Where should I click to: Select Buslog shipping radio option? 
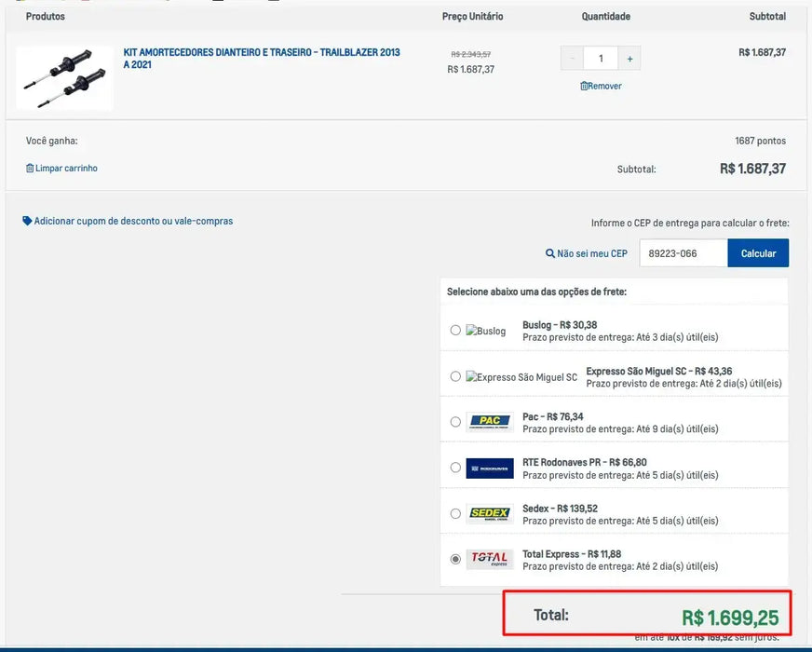[455, 331]
